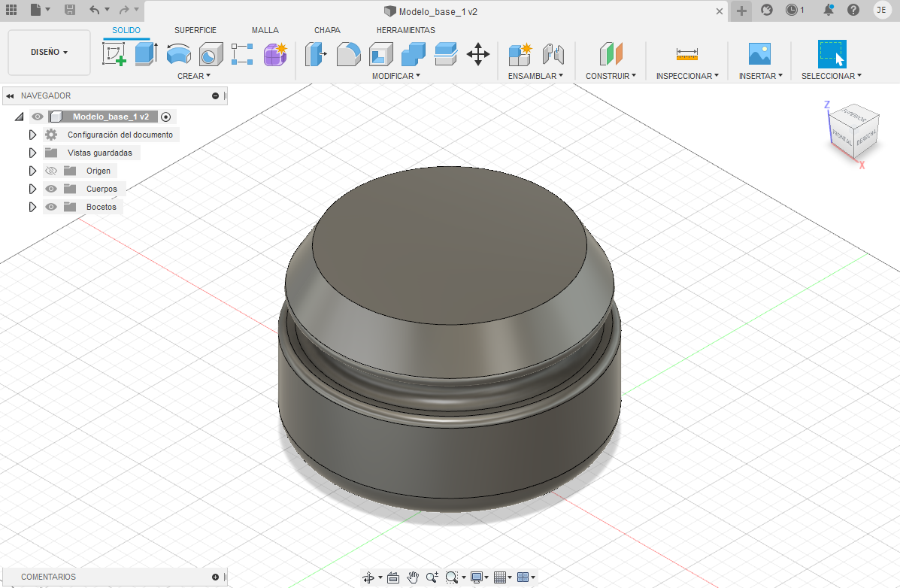
Task: Open the MODIFICAR dropdown menu
Action: coord(396,76)
